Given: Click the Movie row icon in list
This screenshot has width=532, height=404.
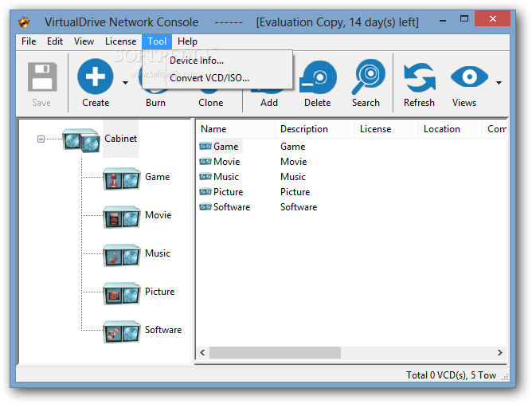Looking at the screenshot, I should (205, 162).
